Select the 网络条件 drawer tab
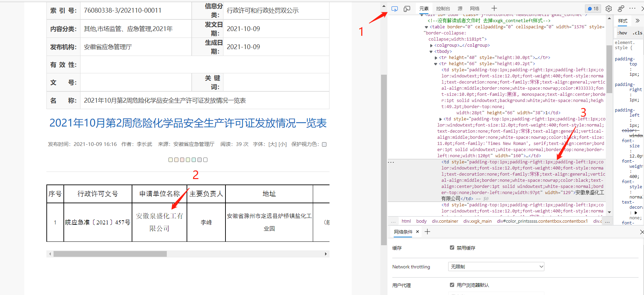Screen dimensions: 644x295 point(403,232)
